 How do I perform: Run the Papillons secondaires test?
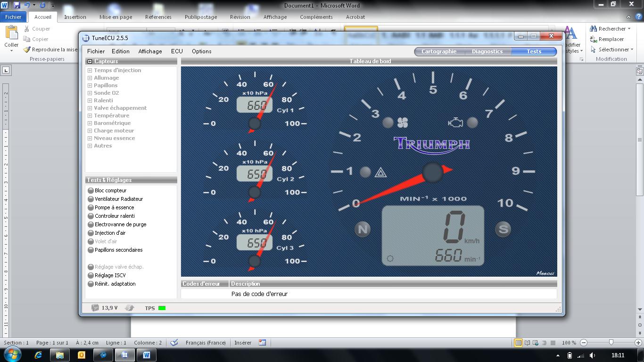pyautogui.click(x=115, y=250)
